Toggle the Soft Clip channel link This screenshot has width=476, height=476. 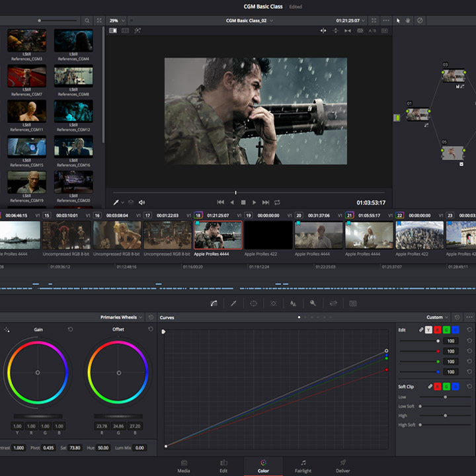click(x=430, y=387)
